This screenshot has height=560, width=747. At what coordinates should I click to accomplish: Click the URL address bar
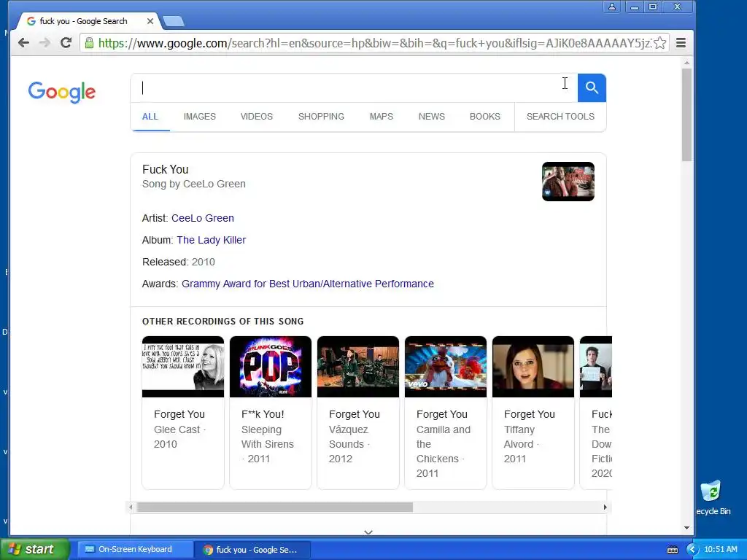click(374, 43)
